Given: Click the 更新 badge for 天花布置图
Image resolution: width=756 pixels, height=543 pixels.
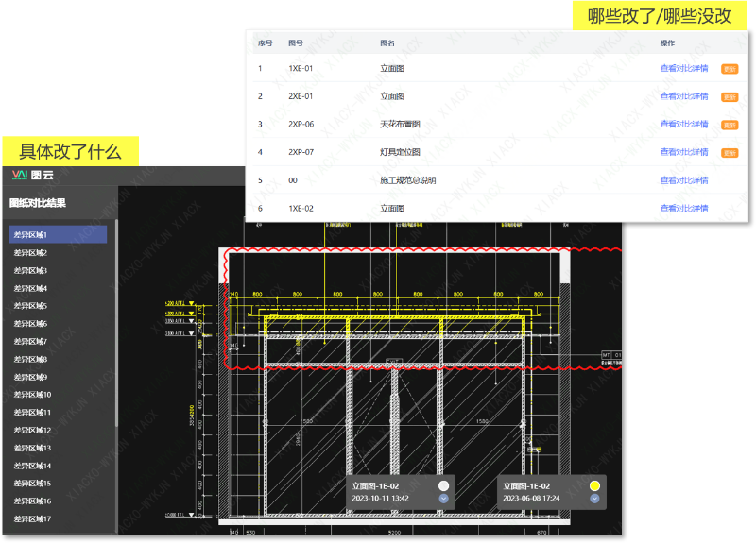Looking at the screenshot, I should (730, 125).
